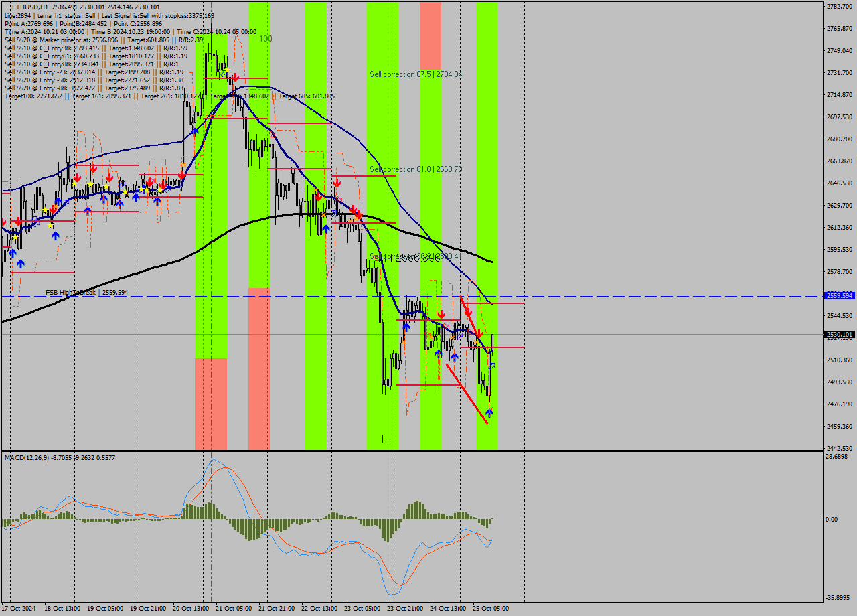Click the 'Sell %10 @ C_Entry88' line

(91, 64)
